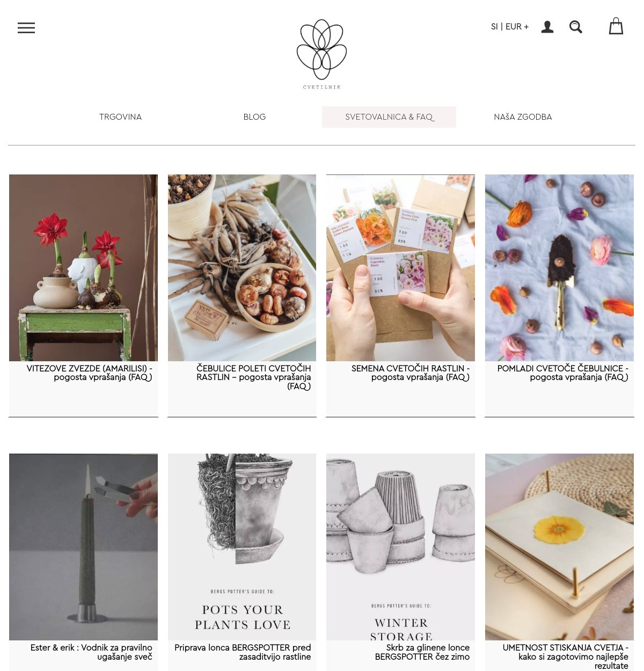Click the seed packets article image
Screen dimensions: 644x671
point(400,268)
